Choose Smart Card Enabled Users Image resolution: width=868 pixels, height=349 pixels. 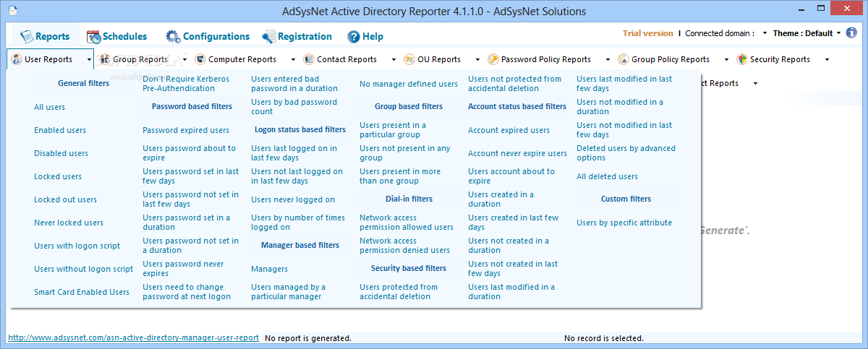(82, 292)
